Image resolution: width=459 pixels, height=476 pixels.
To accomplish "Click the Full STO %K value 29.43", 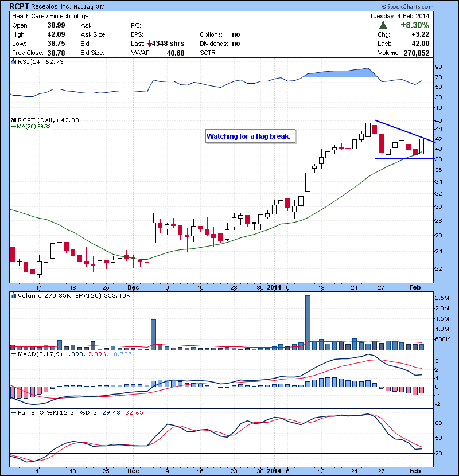I will 111,413.
